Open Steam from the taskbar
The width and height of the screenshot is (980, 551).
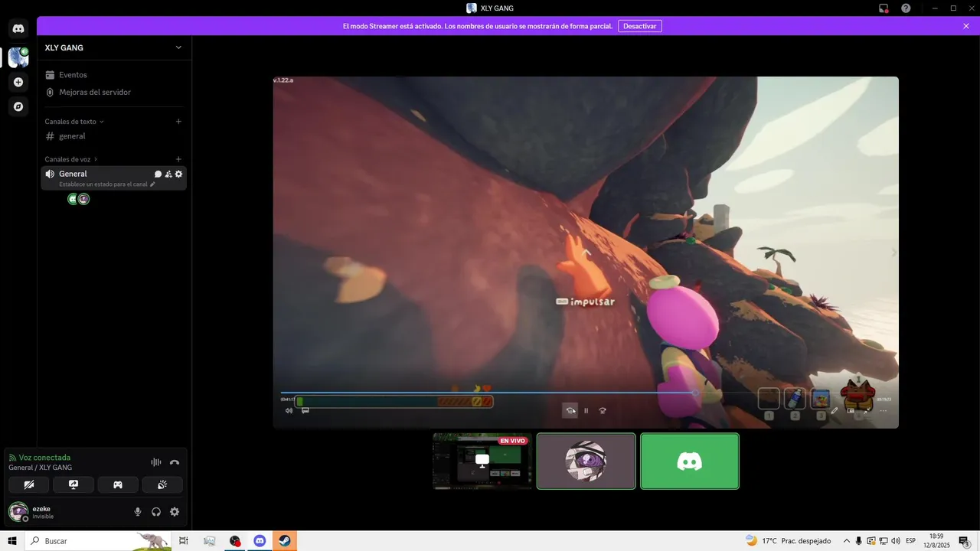pos(284,541)
